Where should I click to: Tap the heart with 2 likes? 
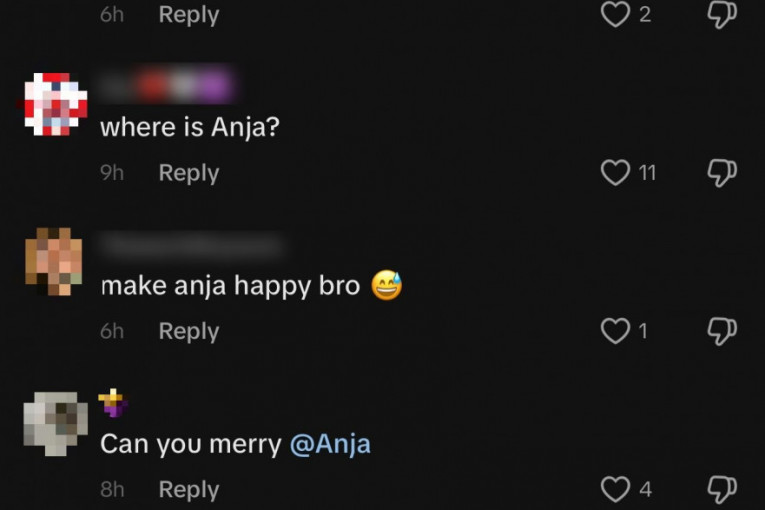click(615, 15)
